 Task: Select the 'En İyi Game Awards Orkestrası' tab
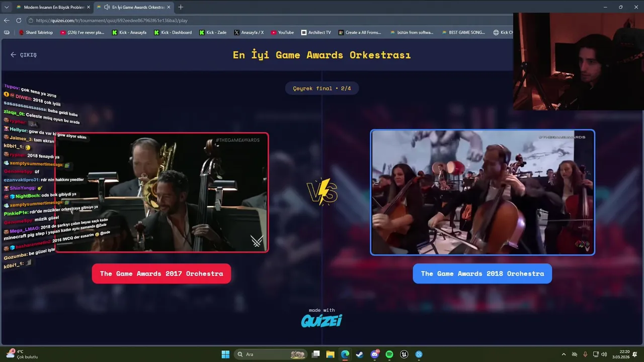(x=134, y=7)
